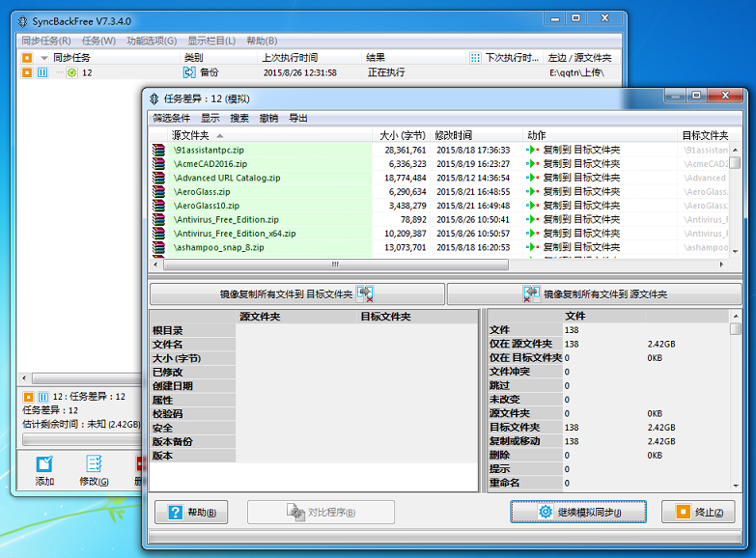Click the zip archive icon of AeroGlass.zip
Viewport: 756px width, 558px height.
(158, 192)
